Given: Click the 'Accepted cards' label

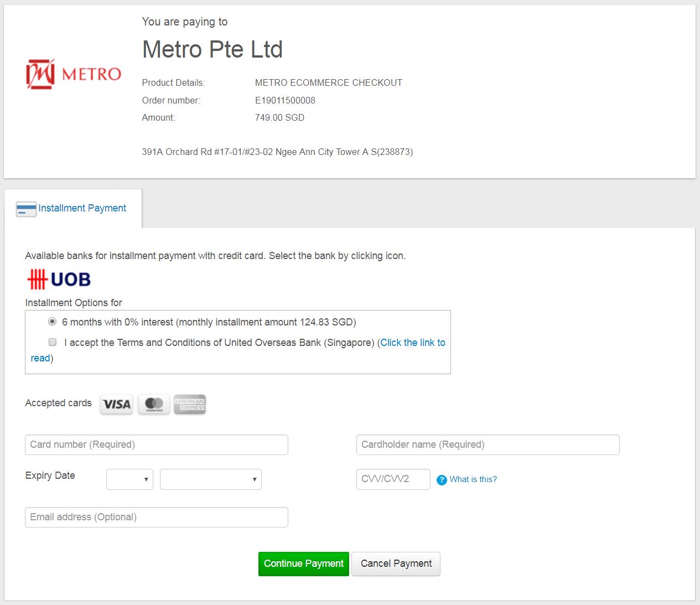Looking at the screenshot, I should [x=58, y=403].
